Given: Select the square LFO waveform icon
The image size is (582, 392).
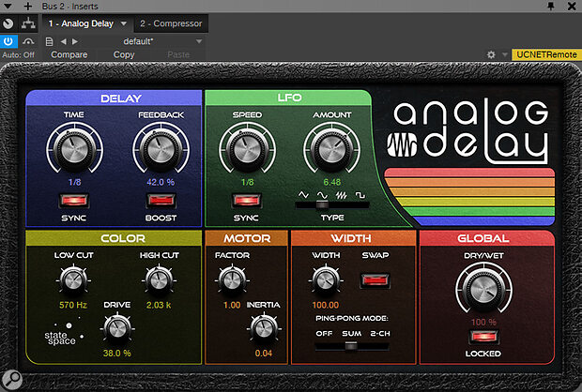Looking at the screenshot, I should [360, 195].
